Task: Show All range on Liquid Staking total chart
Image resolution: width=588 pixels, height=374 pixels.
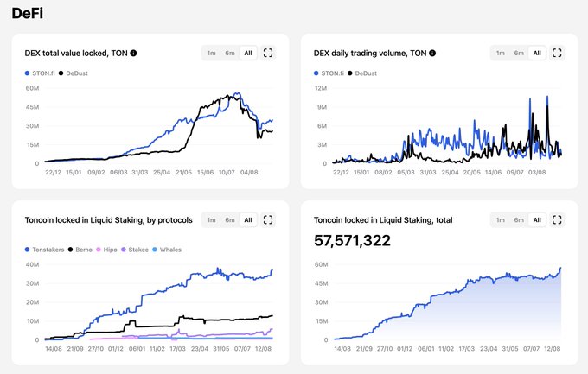Action: [538, 220]
